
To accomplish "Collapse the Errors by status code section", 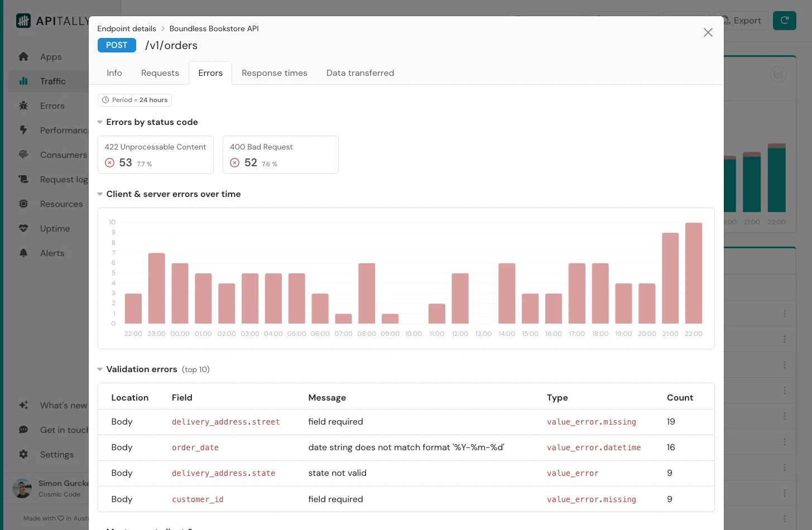I will click(x=100, y=122).
